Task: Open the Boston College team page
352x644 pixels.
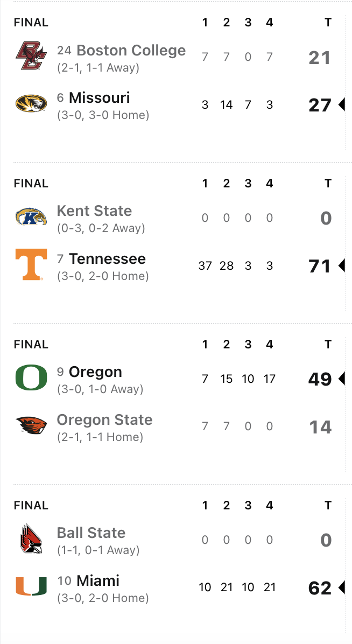Action: click(131, 51)
